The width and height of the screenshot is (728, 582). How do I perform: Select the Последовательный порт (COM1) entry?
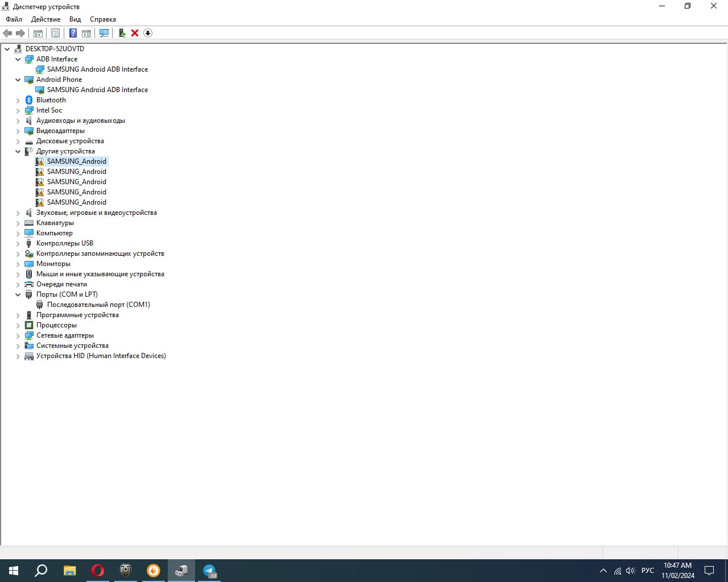[98, 305]
